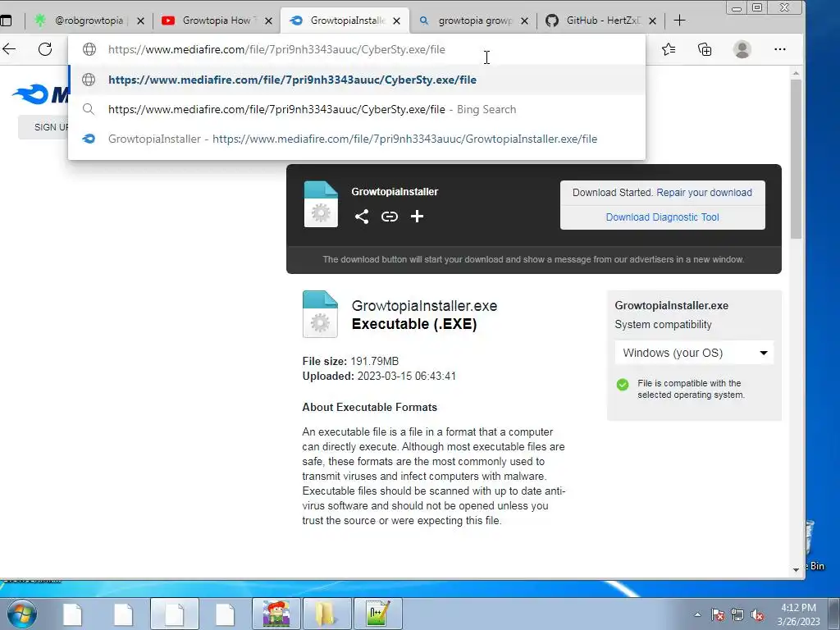Close the growtopia search tab
The image size is (840, 630).
tap(524, 21)
